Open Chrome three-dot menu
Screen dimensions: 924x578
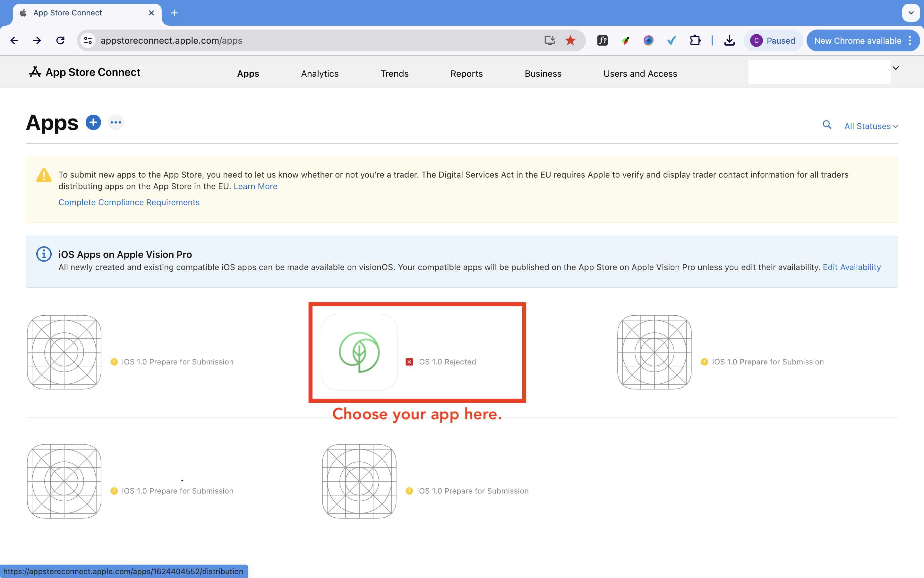click(910, 40)
